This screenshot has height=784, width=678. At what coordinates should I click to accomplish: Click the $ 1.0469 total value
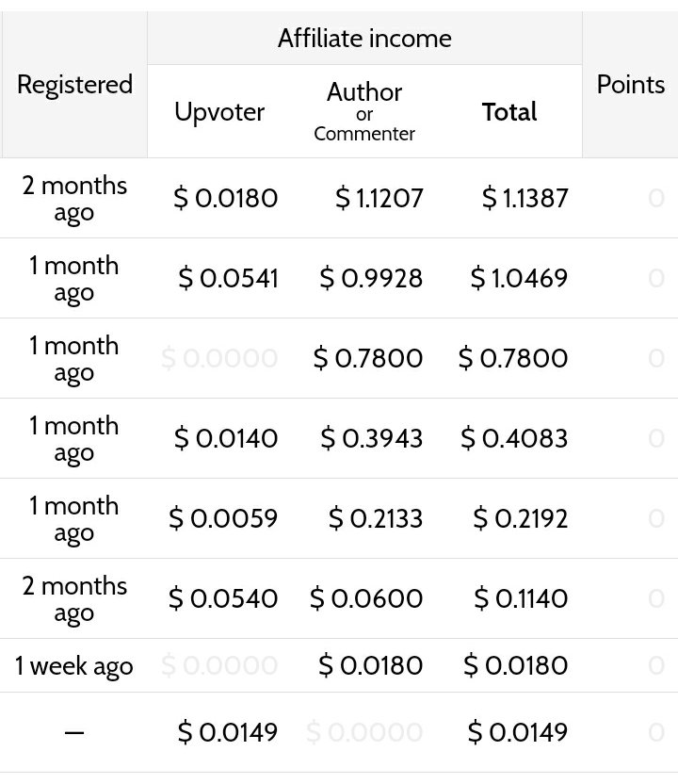519,278
